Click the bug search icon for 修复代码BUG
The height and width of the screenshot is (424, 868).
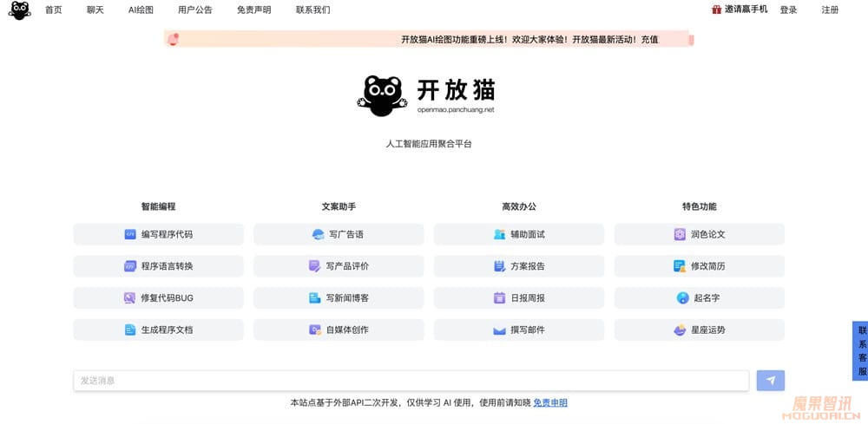[x=129, y=298]
